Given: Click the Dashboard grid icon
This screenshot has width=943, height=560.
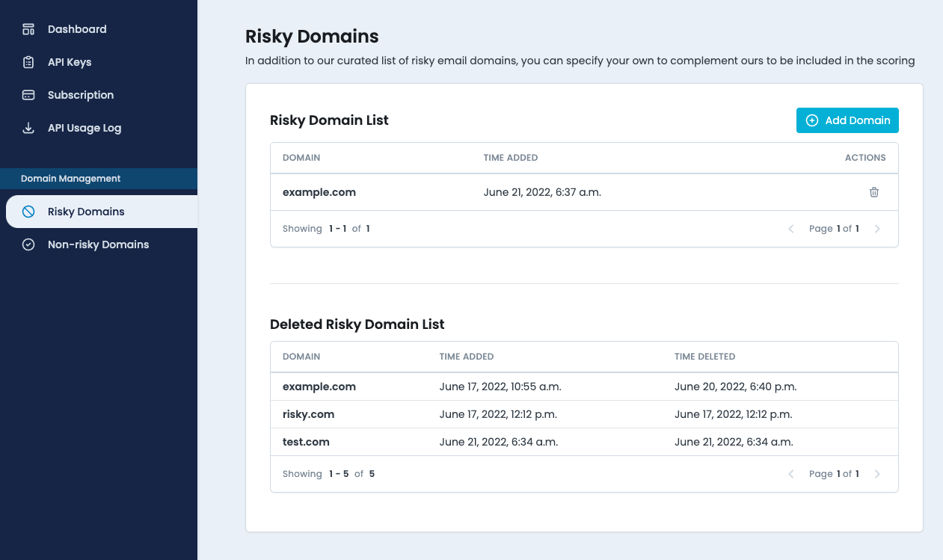Looking at the screenshot, I should pos(28,28).
